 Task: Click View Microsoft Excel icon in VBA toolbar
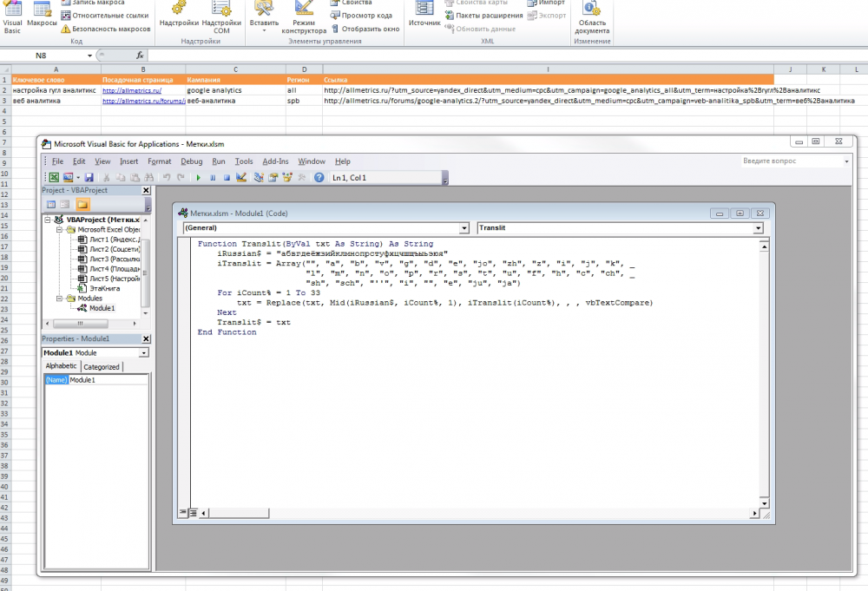pos(54,178)
